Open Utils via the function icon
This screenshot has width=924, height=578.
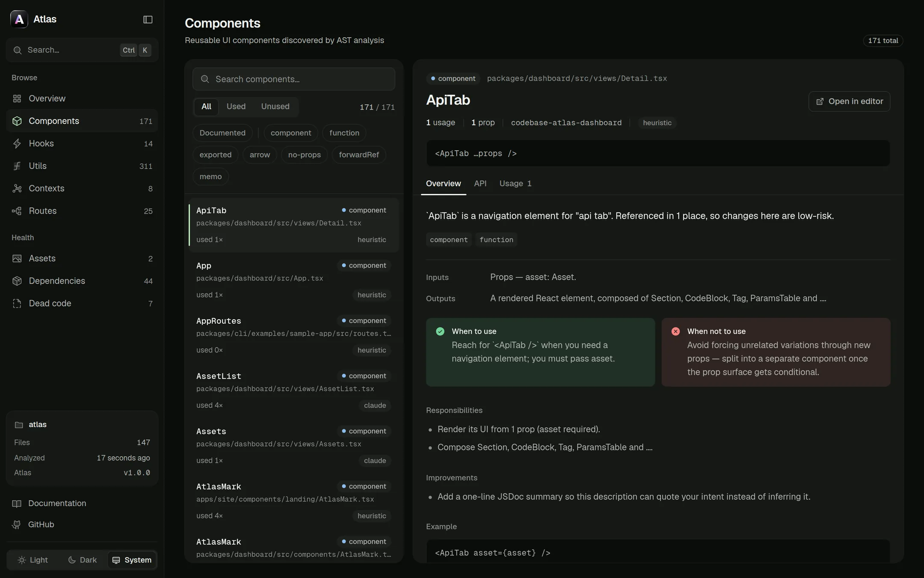click(17, 166)
